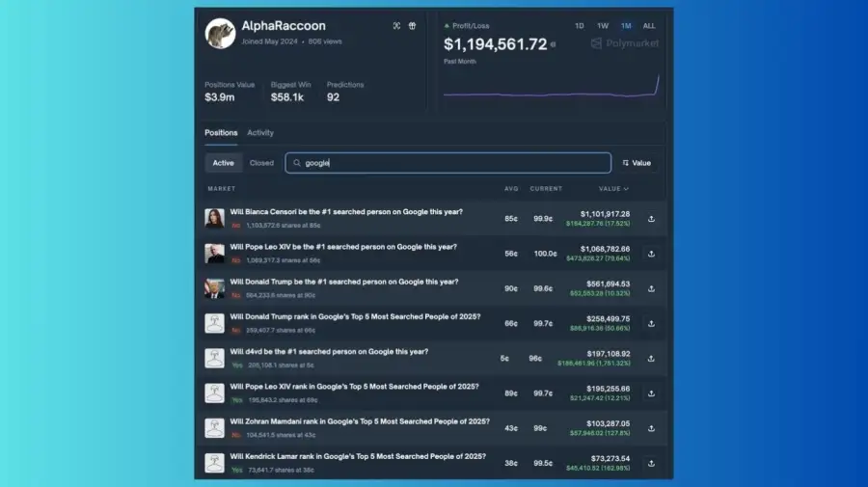Open Donald Trump Top 5 Most Searched market
Screen dimensions: 868x487
pyautogui.click(x=355, y=316)
